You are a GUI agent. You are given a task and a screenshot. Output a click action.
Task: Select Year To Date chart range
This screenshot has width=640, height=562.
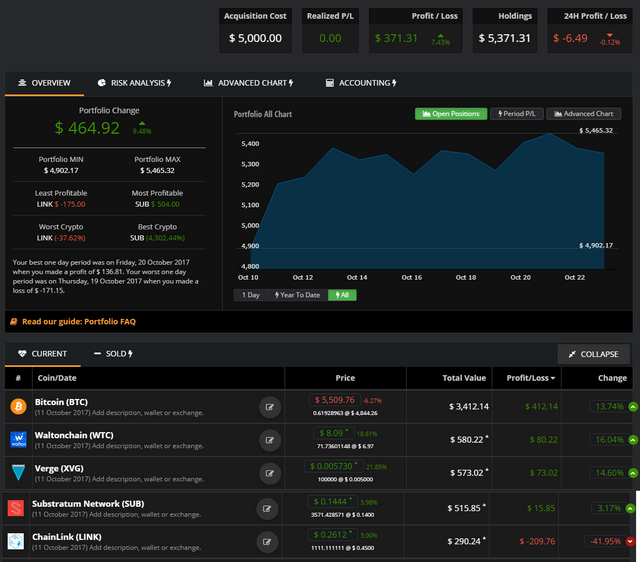tap(298, 295)
